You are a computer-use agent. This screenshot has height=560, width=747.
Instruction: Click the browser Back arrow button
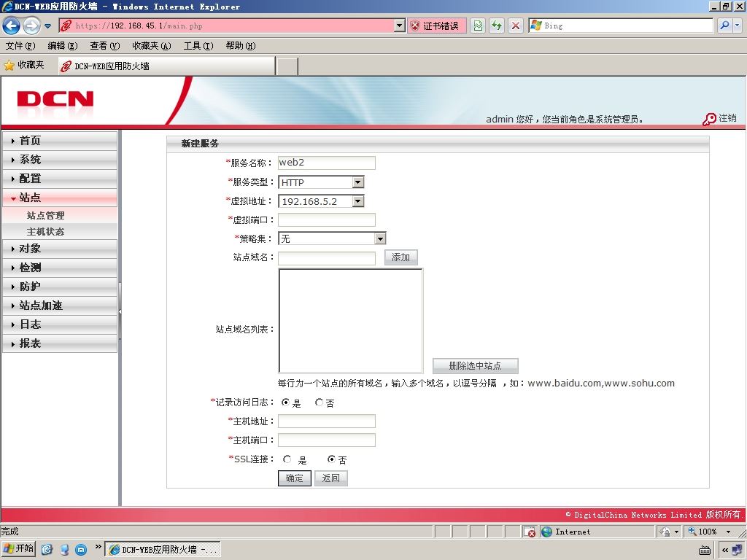(x=12, y=26)
